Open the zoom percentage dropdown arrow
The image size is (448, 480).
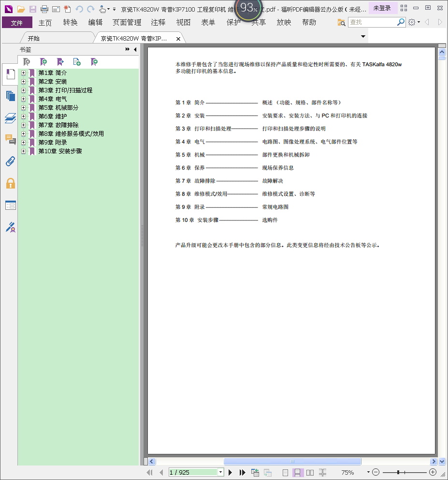[x=368, y=472]
